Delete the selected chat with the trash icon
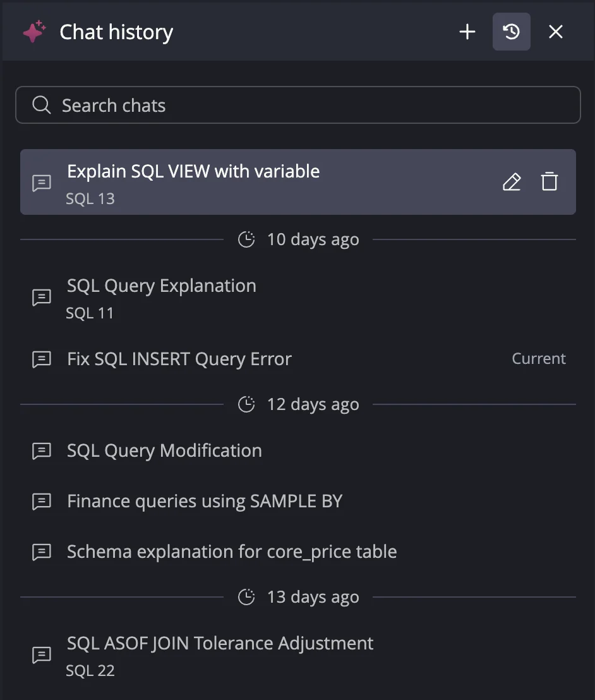This screenshot has width=595, height=700. click(x=549, y=181)
